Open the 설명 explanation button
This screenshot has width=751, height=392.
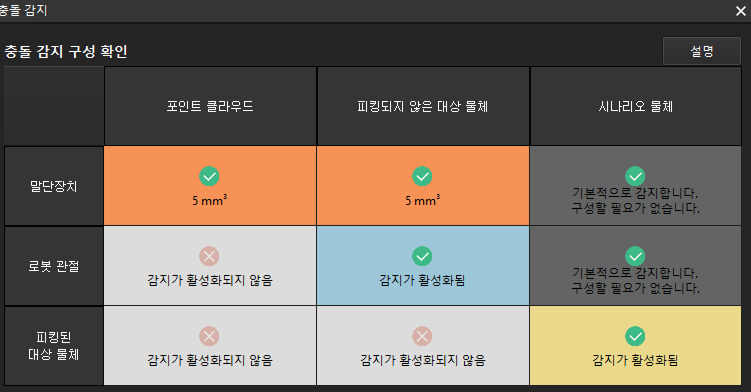(x=702, y=51)
